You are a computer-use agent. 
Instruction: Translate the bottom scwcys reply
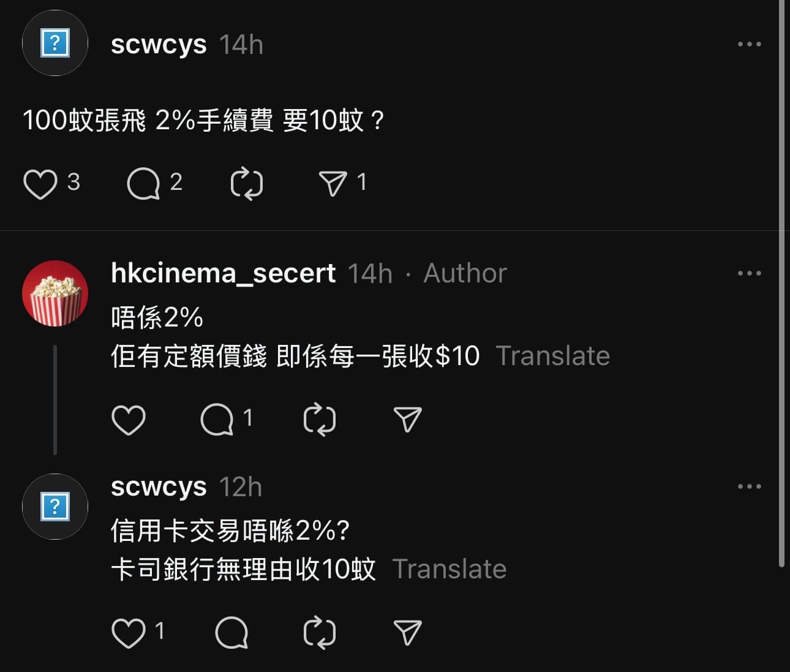pyautogui.click(x=450, y=569)
